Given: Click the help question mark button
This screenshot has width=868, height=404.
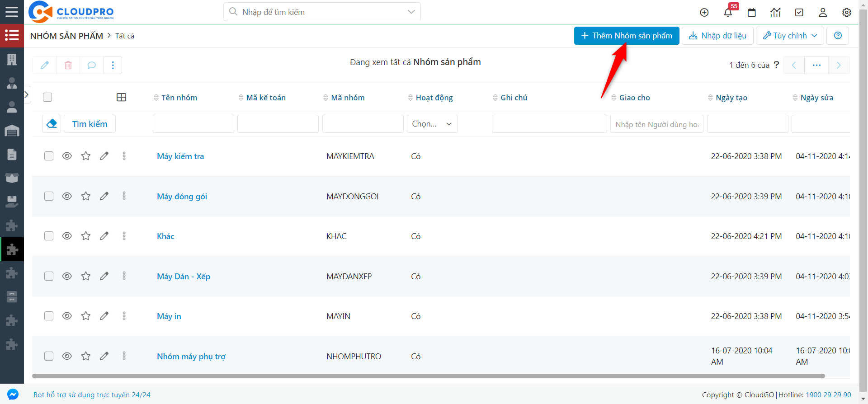Looking at the screenshot, I should pyautogui.click(x=838, y=36).
